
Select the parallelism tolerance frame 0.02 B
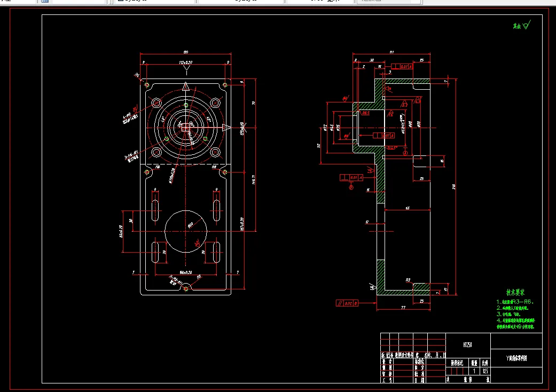[x=347, y=303]
